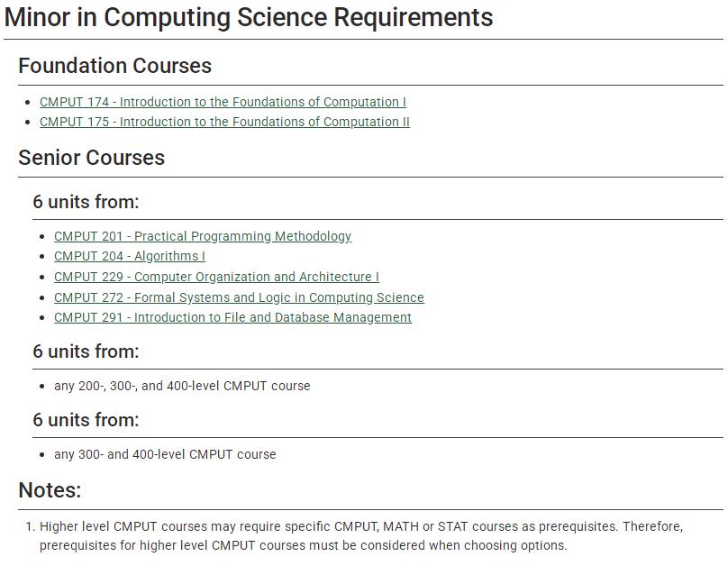Click the Senior Courses heading
Viewport: 728px width, 566px height.
pos(92,158)
